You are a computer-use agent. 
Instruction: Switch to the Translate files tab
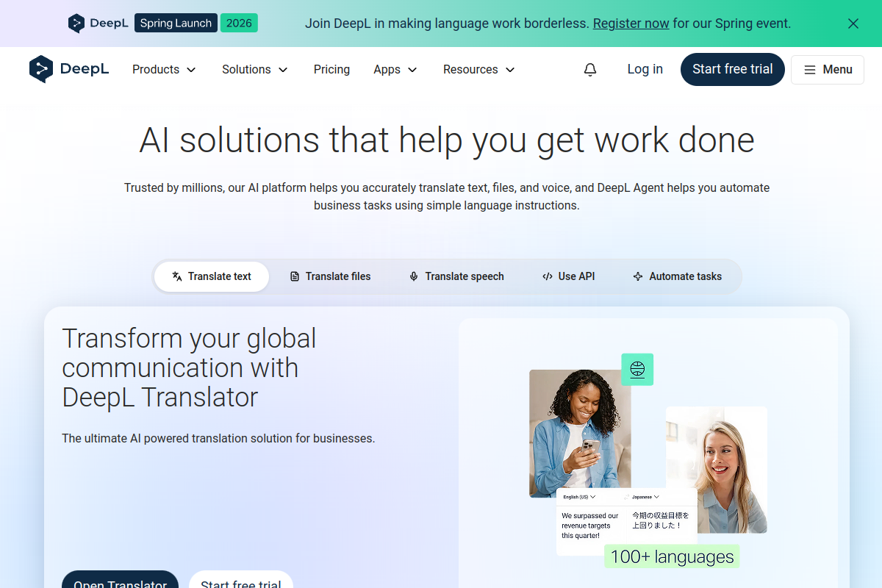(330, 276)
